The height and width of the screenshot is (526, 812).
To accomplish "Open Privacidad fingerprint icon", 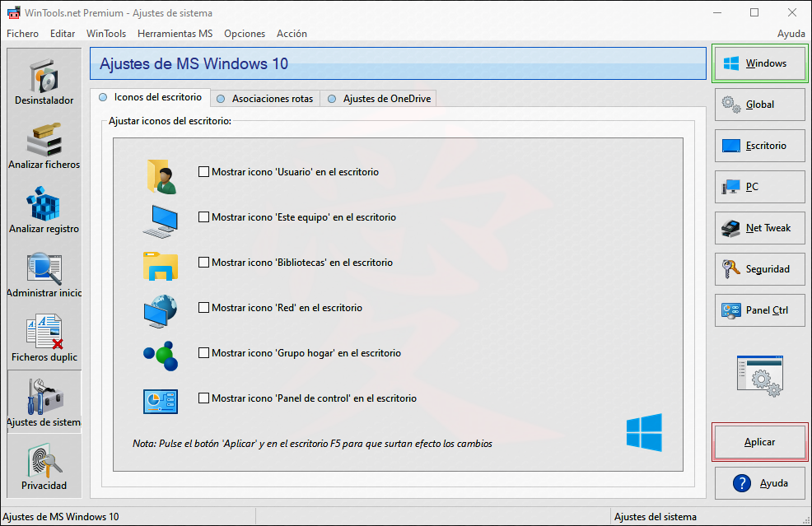I will [44, 461].
